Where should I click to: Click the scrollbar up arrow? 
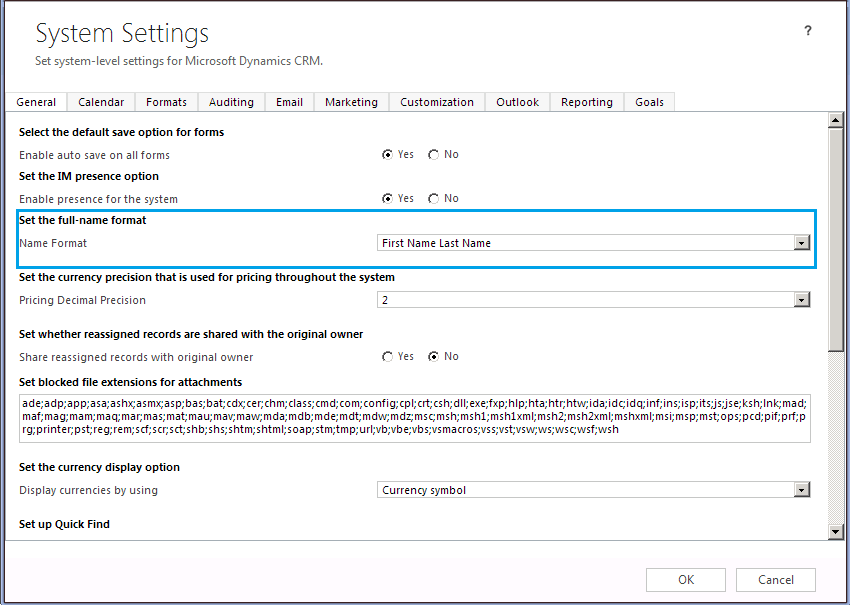click(x=836, y=120)
